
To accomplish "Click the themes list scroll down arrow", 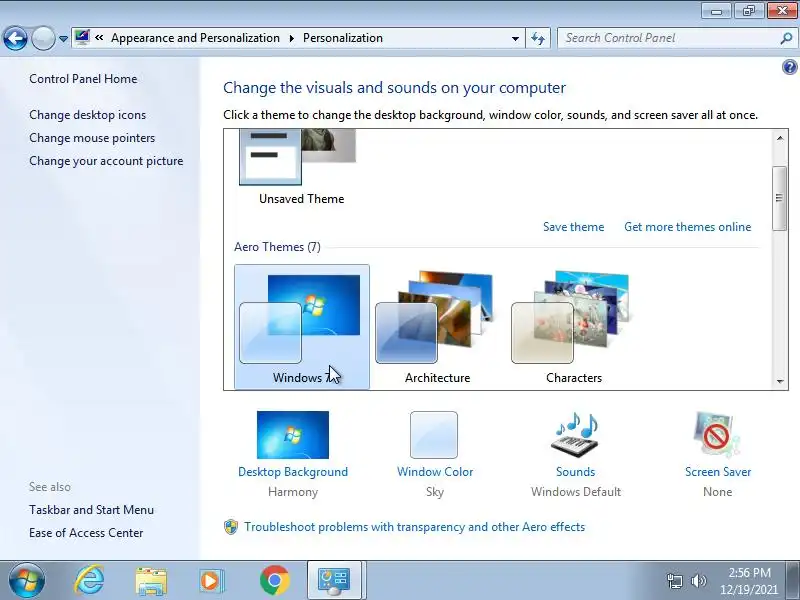I will [x=780, y=381].
